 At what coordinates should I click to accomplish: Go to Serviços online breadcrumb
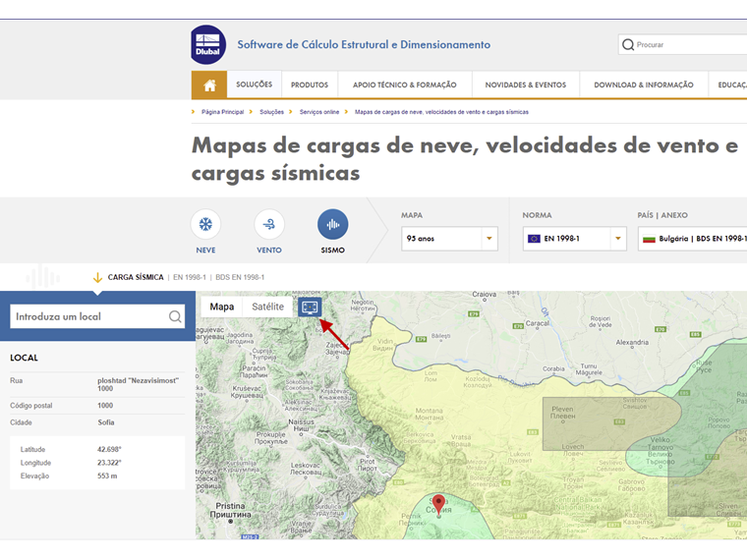(319, 112)
